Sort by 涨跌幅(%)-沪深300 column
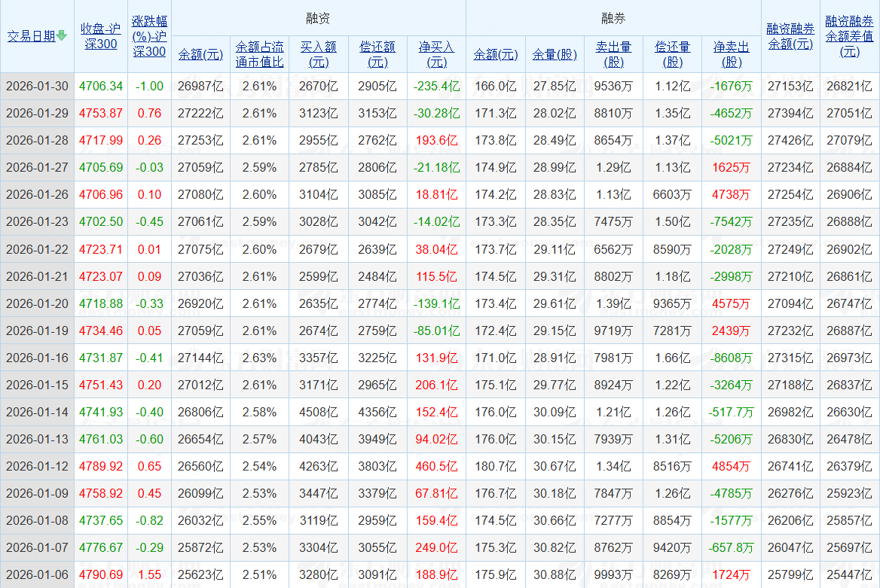Image resolution: width=880 pixels, height=588 pixels. tap(149, 36)
